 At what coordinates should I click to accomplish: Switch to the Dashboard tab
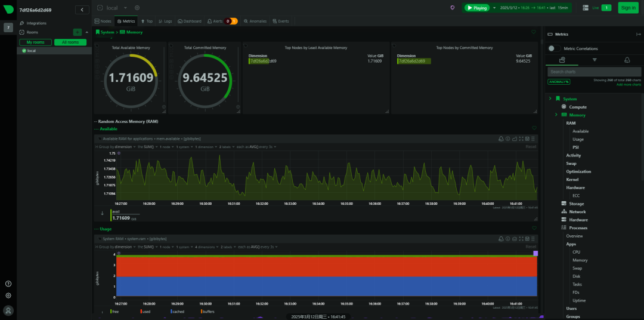(190, 21)
